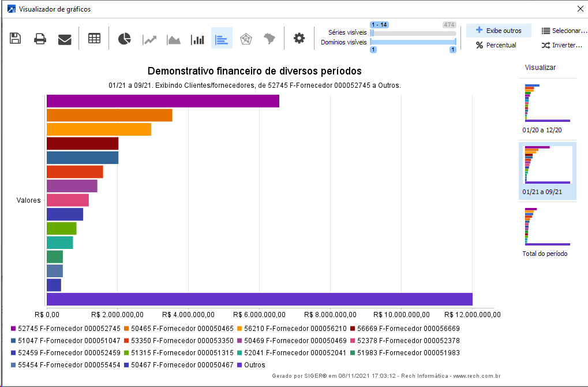Select the Total do período thumbnail
Viewport: 588px width, 387px height.
tap(547, 231)
